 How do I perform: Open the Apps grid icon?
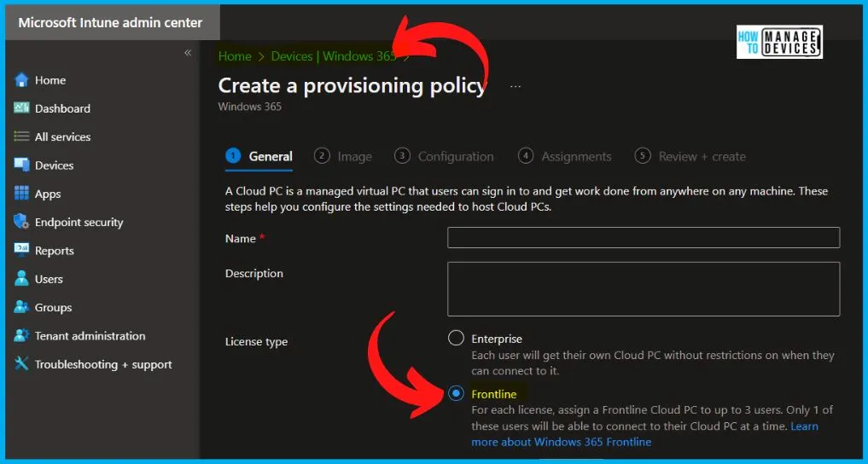[x=21, y=194]
